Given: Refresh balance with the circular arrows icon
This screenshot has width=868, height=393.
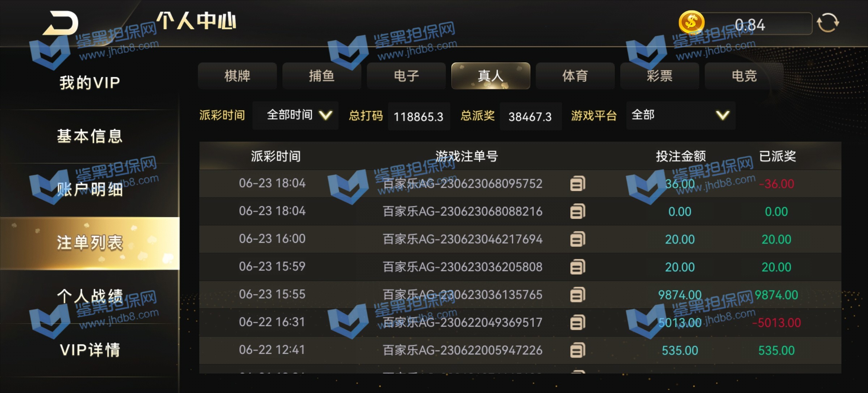Looking at the screenshot, I should 828,23.
